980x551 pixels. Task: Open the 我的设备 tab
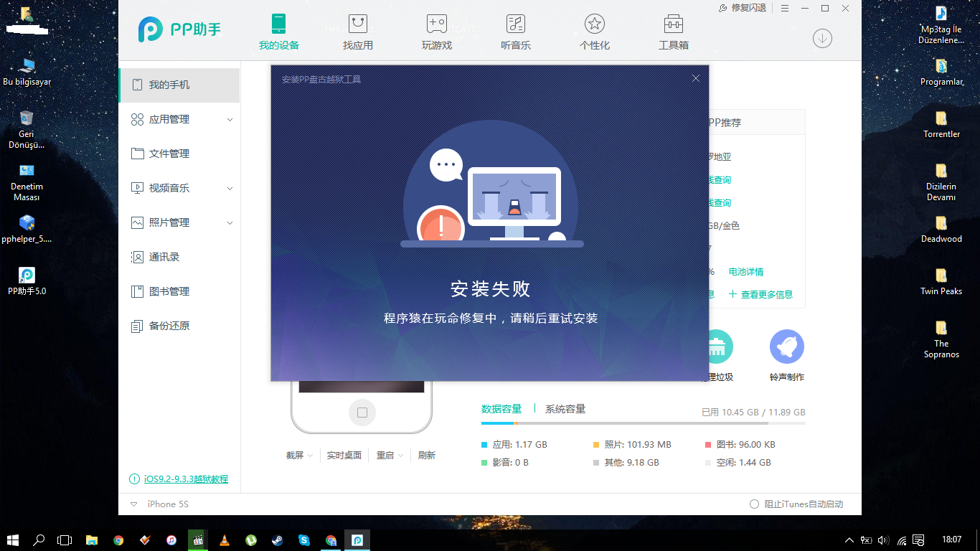(x=279, y=32)
